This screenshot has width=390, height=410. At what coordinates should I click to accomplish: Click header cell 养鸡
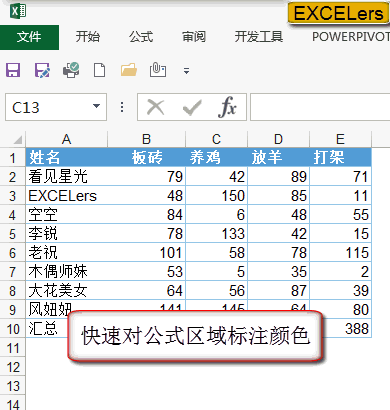[x=217, y=157]
